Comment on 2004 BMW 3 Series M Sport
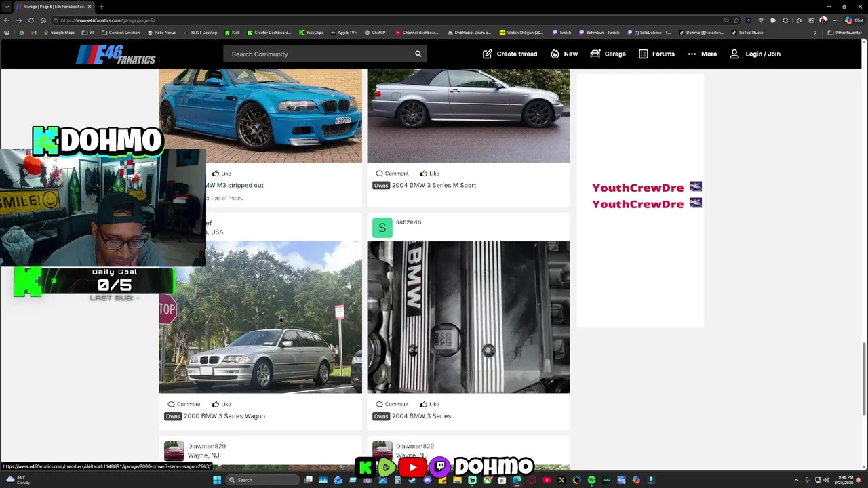 [x=392, y=174]
